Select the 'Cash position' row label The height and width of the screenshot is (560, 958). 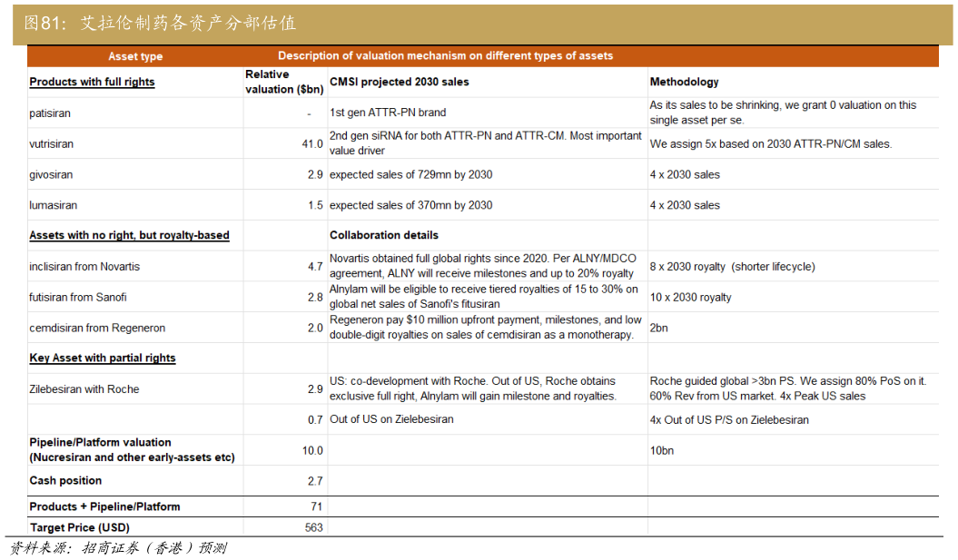pos(65,481)
